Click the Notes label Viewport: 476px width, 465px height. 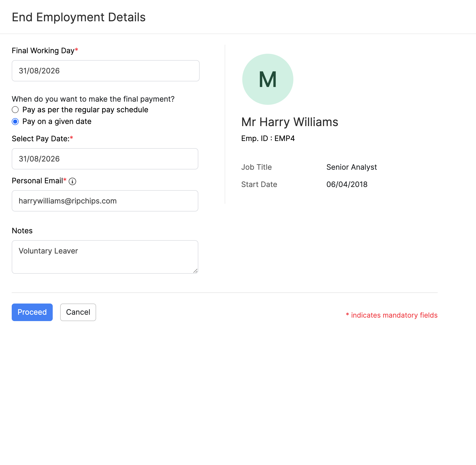[x=22, y=231]
